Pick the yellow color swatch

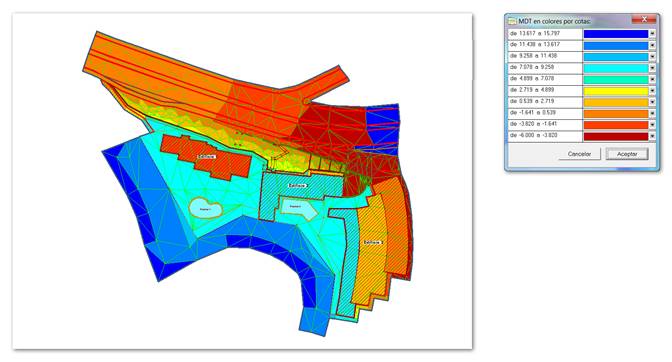(x=616, y=91)
